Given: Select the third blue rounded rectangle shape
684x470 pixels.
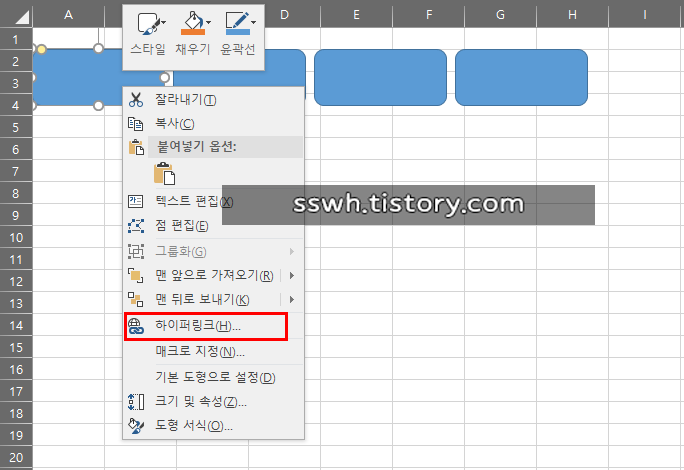Looking at the screenshot, I should click(380, 77).
